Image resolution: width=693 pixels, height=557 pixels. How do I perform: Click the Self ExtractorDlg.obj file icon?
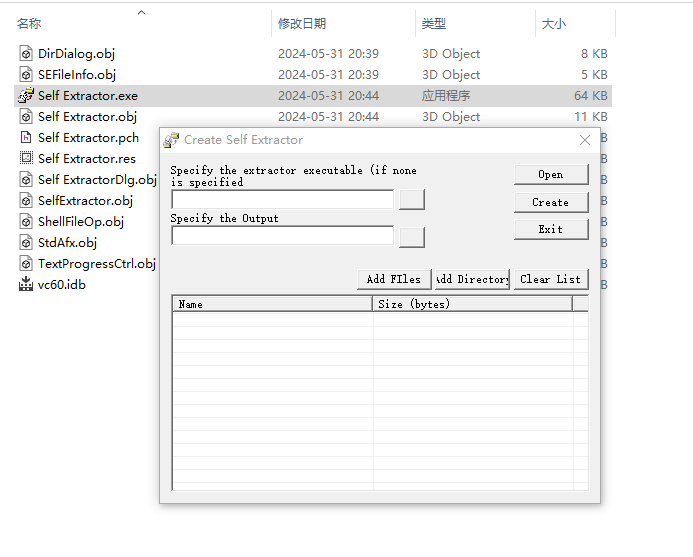pyautogui.click(x=26, y=179)
